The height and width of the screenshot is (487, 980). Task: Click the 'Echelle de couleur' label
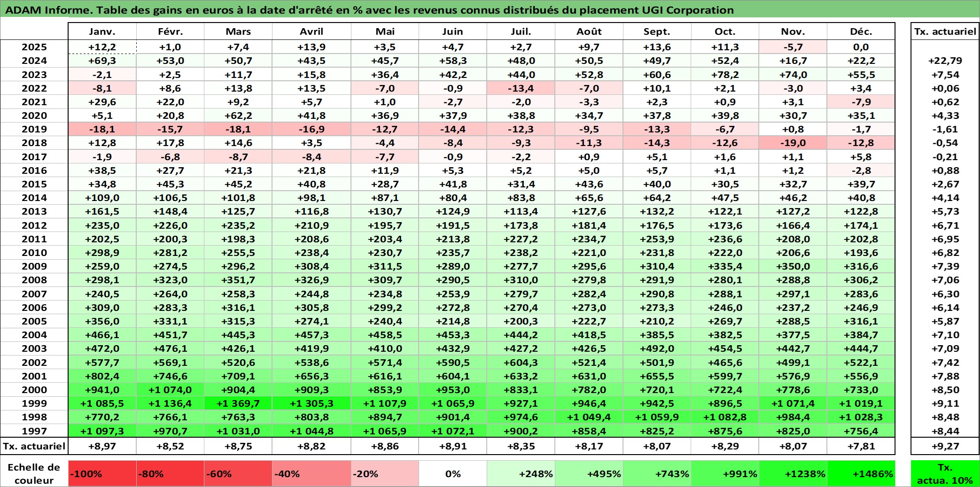click(34, 473)
